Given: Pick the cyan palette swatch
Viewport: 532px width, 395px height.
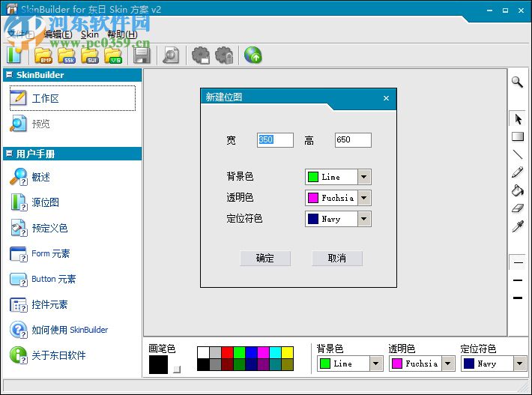Looking at the screenshot, I should click(x=275, y=352).
